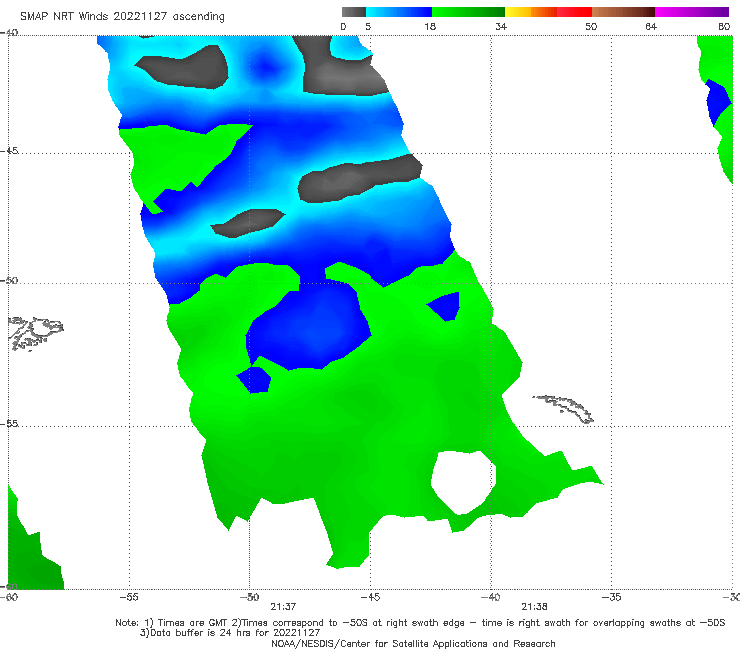Click the longitude axis label -50
Image resolution: width=740 pixels, height=650 pixels.
click(249, 597)
